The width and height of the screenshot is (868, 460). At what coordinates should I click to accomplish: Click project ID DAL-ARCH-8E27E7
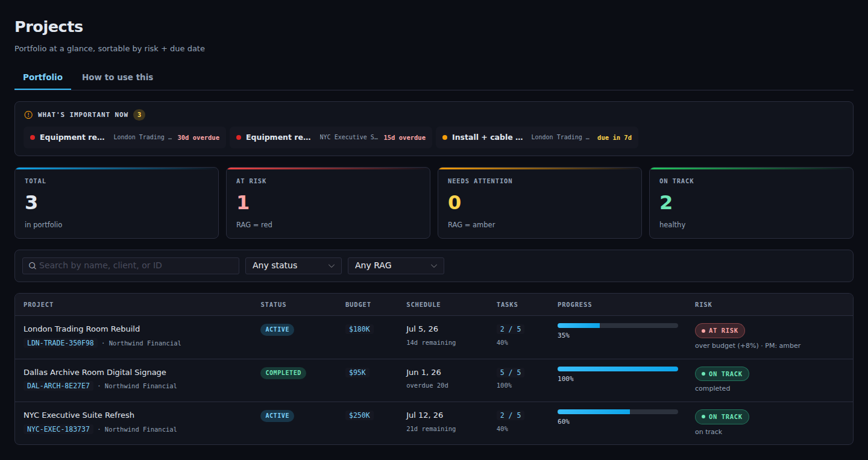coord(58,386)
